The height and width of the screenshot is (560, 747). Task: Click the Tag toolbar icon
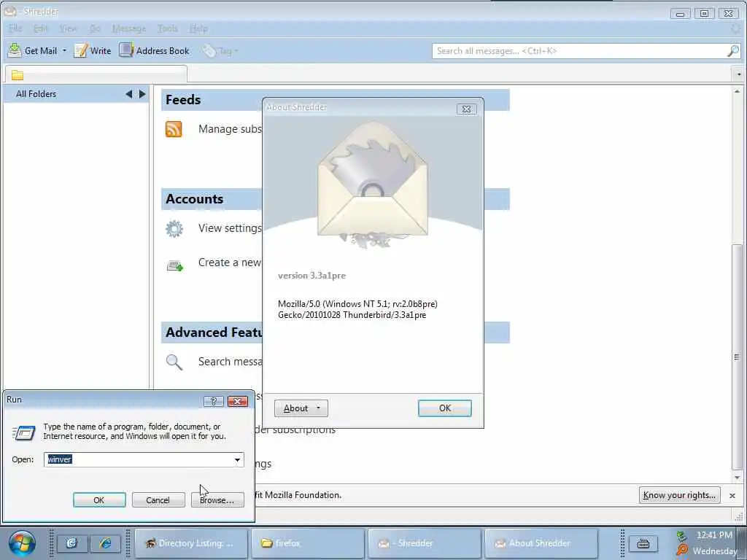click(209, 50)
